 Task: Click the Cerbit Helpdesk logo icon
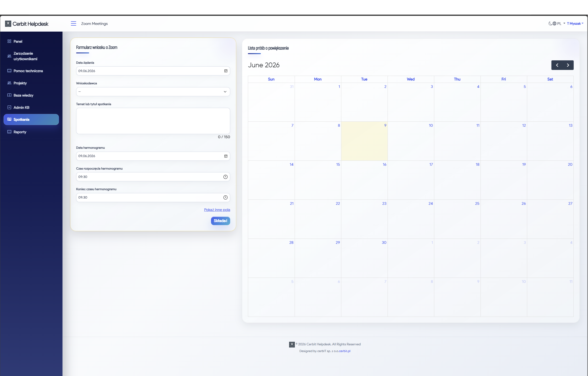(8, 24)
